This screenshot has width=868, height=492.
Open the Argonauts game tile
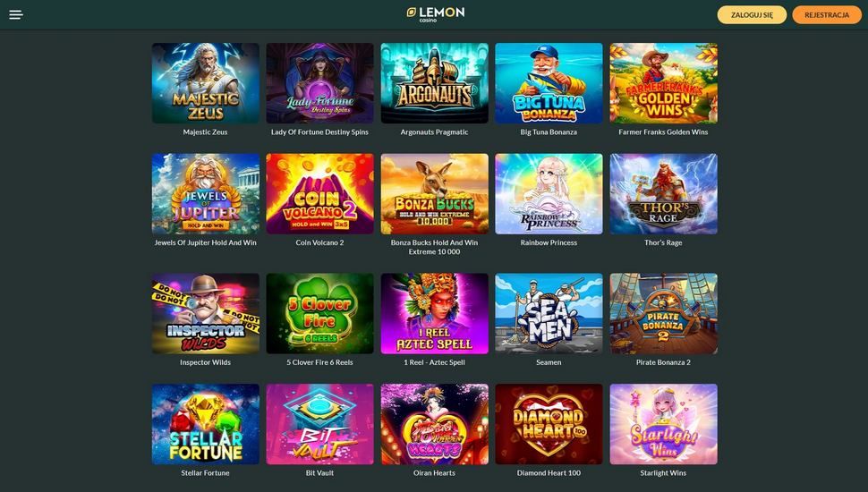pyautogui.click(x=435, y=83)
